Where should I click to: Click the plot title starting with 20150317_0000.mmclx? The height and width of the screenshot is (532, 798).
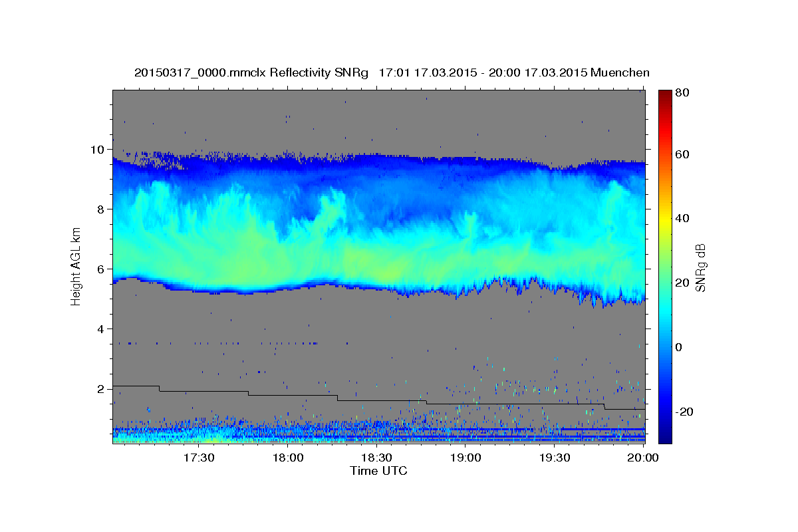tap(392, 72)
